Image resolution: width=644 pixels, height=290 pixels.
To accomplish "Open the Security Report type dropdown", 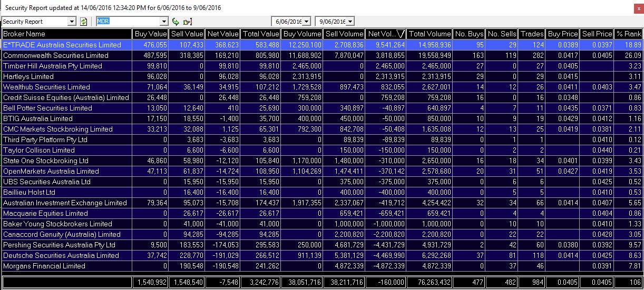I will click(72, 22).
